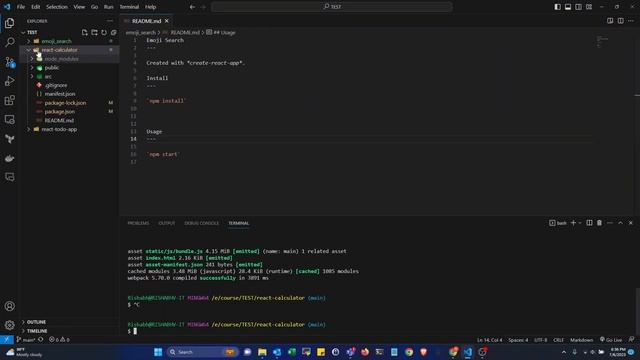
Task: Open the Remote Explorer view
Action: pyautogui.click(x=9, y=120)
